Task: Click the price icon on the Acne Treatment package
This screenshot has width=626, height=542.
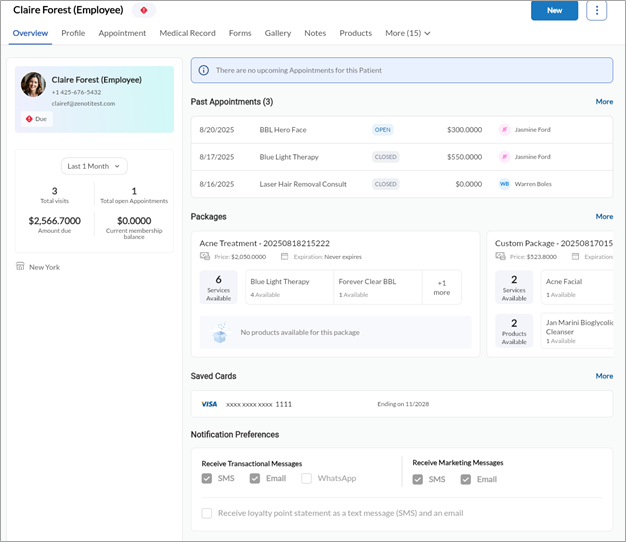Action: 205,256
